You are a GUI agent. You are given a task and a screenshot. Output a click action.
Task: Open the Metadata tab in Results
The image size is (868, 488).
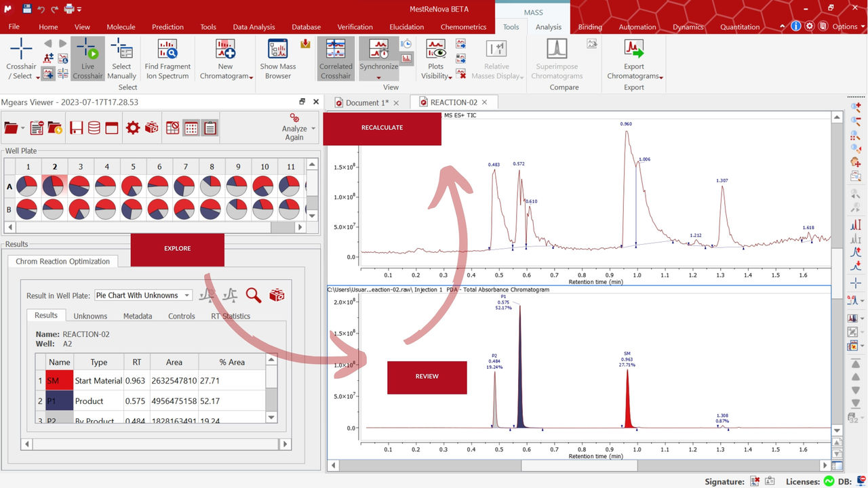point(138,316)
